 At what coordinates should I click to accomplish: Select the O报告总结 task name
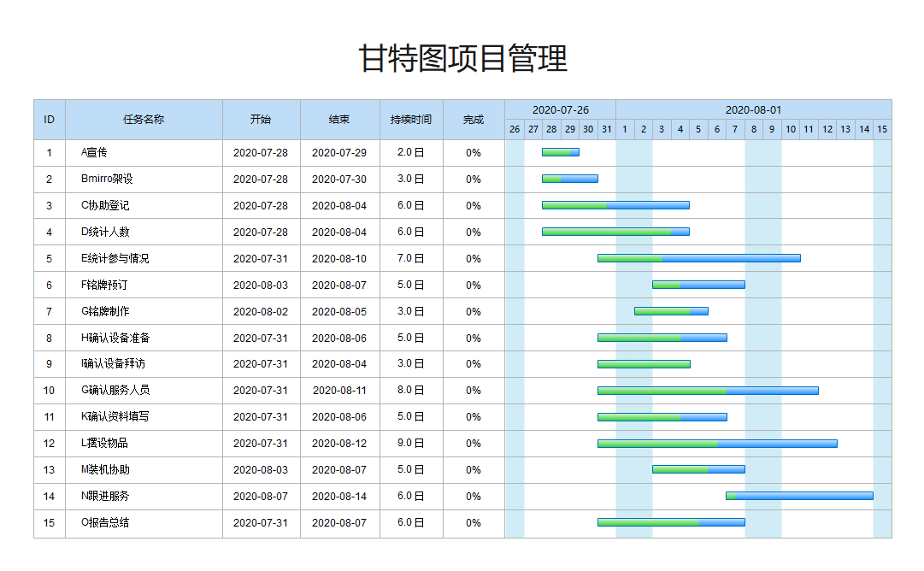point(105,522)
